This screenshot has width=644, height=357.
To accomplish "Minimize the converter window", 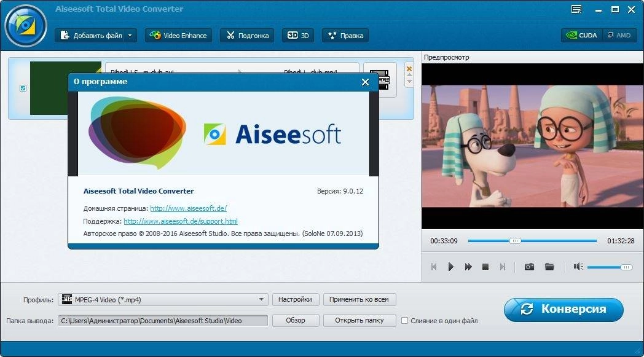I will [599, 10].
